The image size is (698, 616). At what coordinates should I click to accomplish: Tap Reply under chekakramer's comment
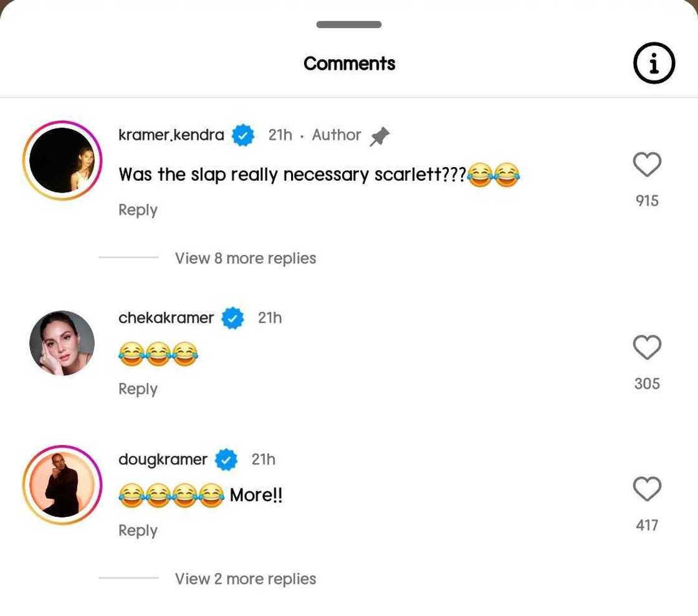[137, 388]
